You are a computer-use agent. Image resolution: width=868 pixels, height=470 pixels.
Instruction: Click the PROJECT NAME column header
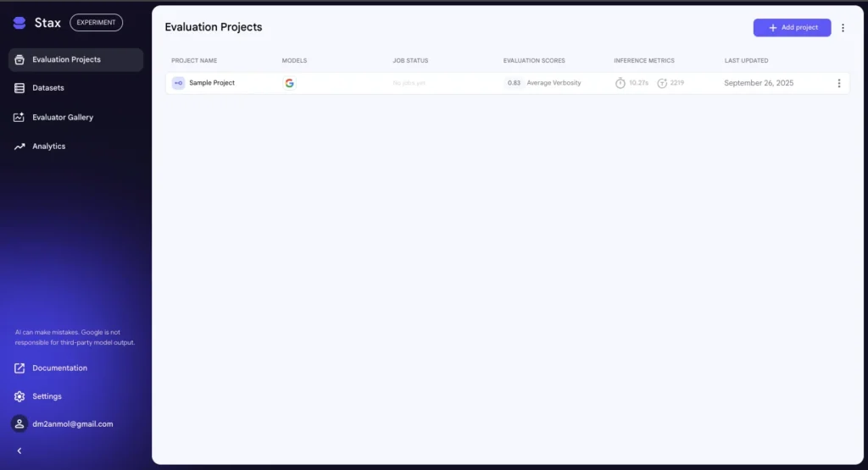(194, 61)
